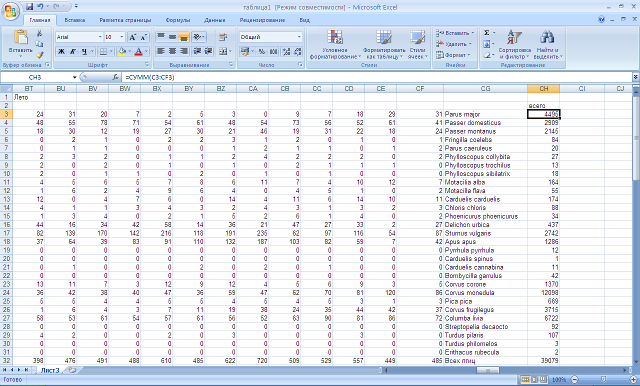
Task: Toggle top vertical alignment
Action: (161, 37)
